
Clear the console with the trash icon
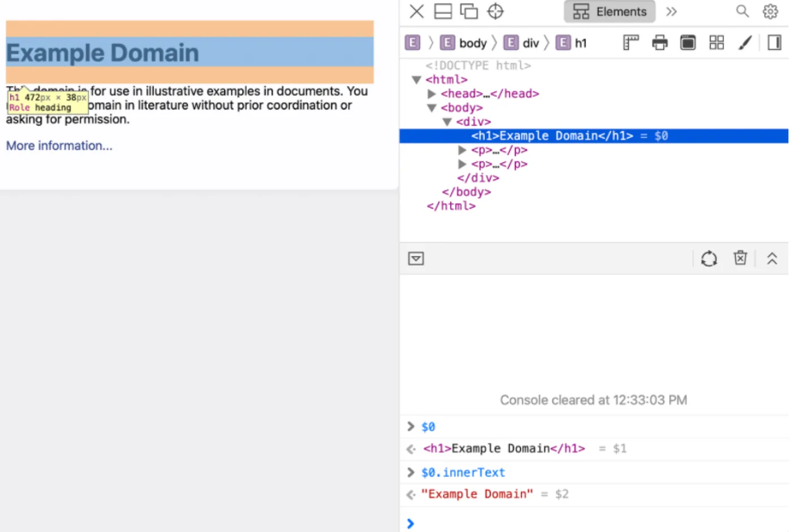click(x=740, y=258)
